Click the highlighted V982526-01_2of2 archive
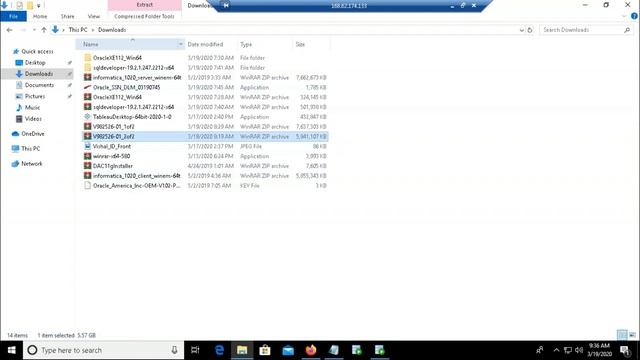640x360 pixels. [x=205, y=136]
